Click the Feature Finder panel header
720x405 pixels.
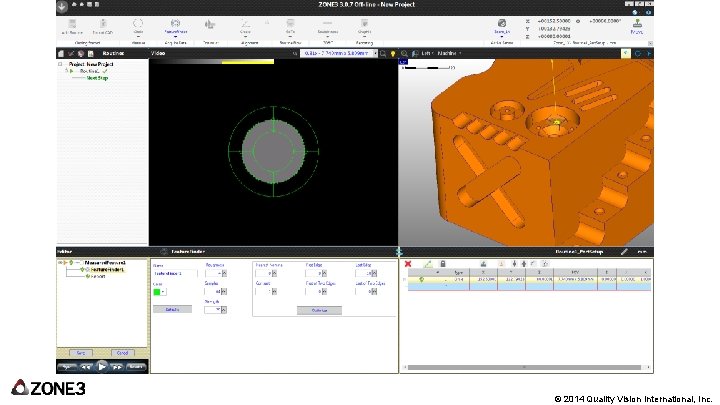point(188,252)
